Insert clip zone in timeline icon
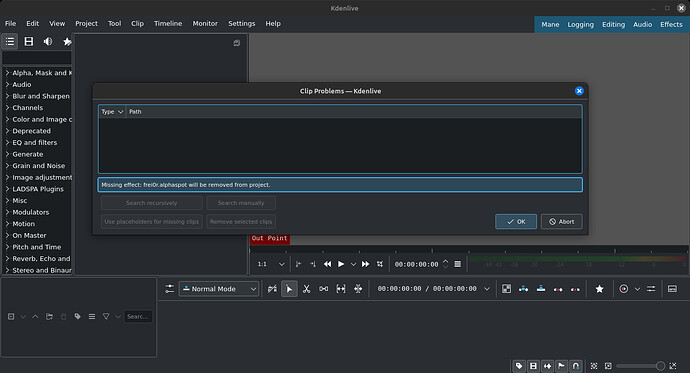Viewport: 690px width, 373px height. (524, 289)
